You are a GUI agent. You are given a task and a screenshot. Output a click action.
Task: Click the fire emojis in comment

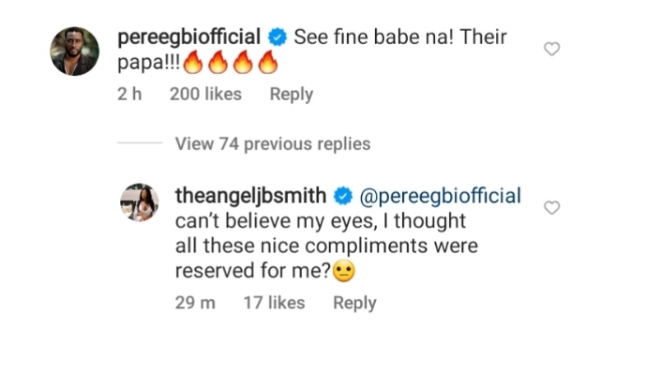click(x=230, y=62)
